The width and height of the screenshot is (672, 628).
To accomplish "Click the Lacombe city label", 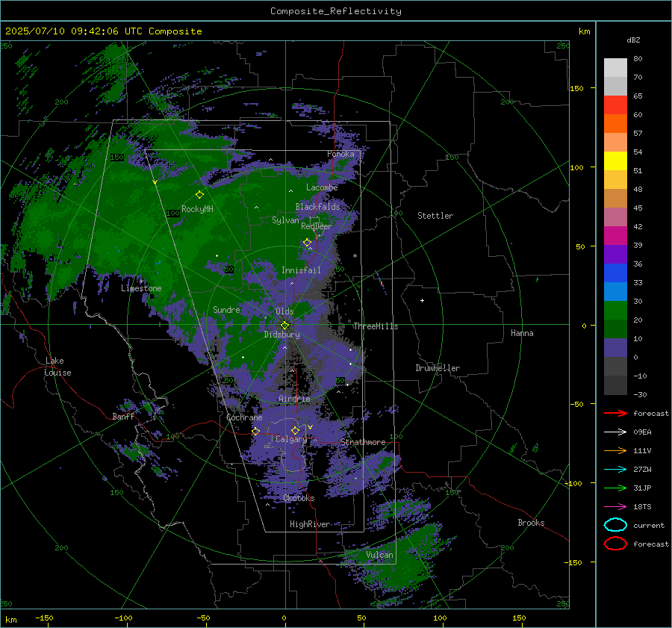I will pos(322,187).
